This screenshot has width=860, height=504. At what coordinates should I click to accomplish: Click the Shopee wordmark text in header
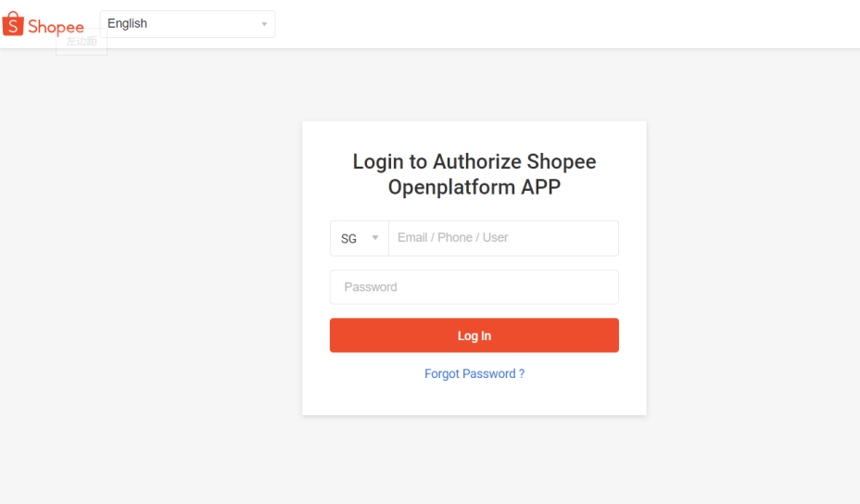pyautogui.click(x=56, y=27)
